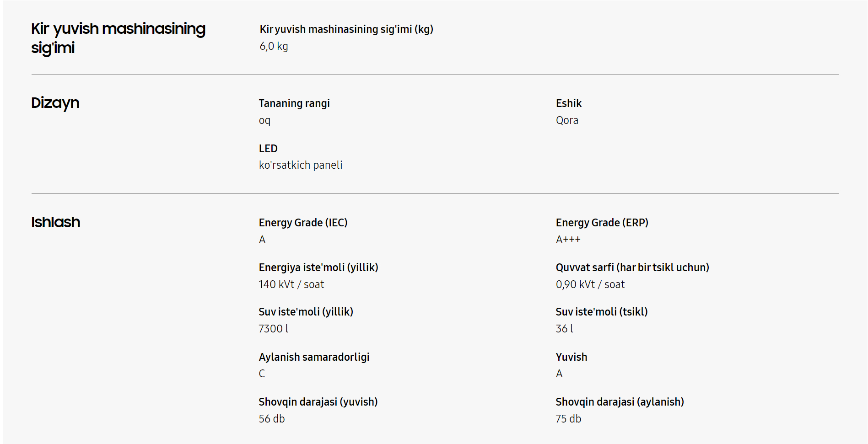Viewport: 868px width, 444px height.
Task: Select the '140 kVt / soat' value
Action: pyautogui.click(x=291, y=284)
